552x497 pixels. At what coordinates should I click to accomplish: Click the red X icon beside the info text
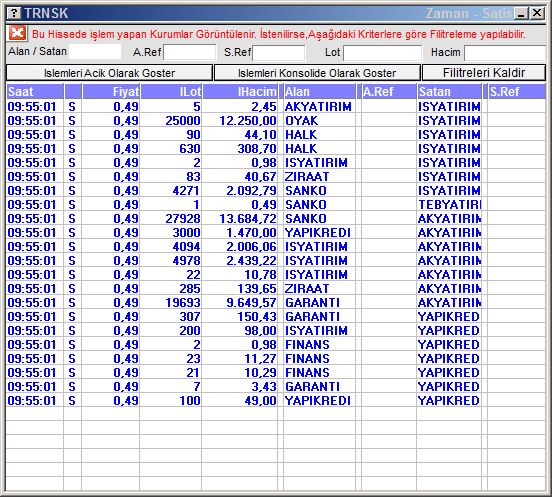coord(17,33)
